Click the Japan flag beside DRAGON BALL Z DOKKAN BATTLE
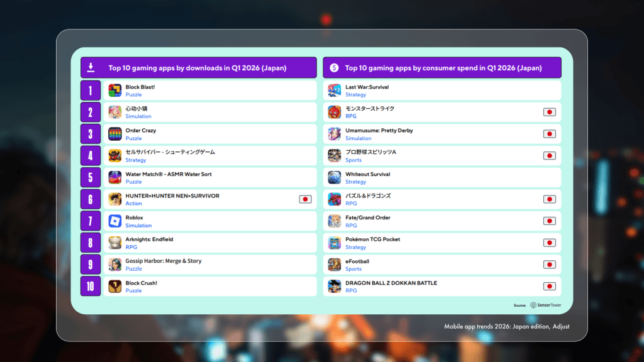This screenshot has height=362, width=644. tap(550, 286)
